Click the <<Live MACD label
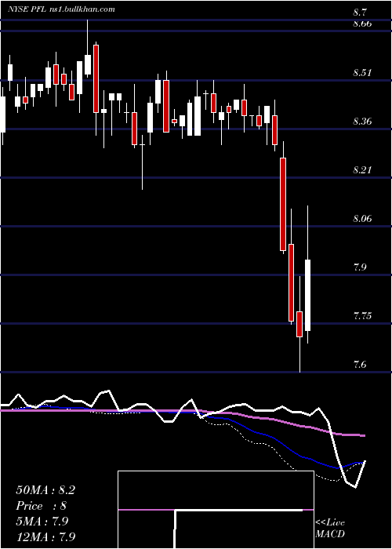392x549 pixels. click(x=330, y=529)
